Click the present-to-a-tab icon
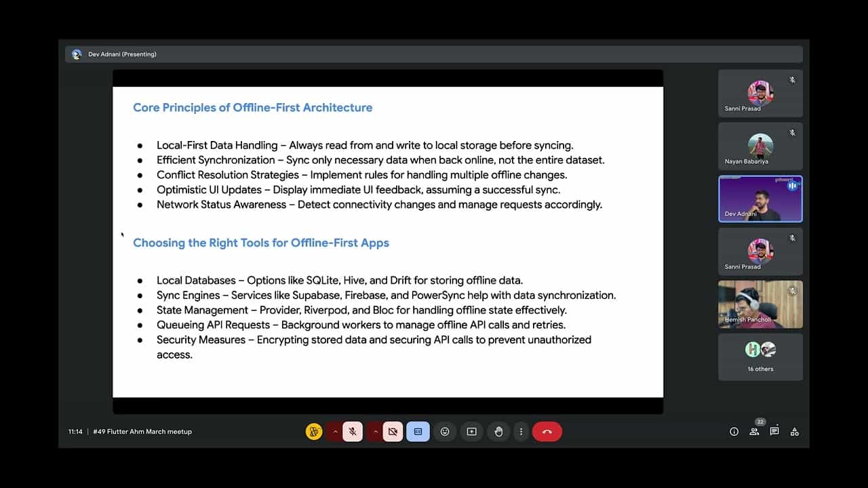868x488 pixels. coord(471,431)
